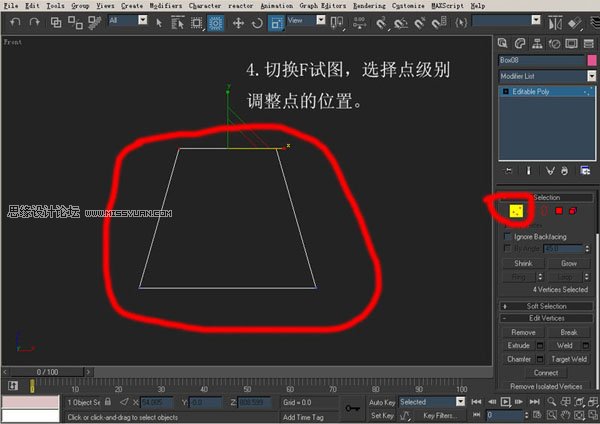The height and width of the screenshot is (424, 600).
Task: Click the Box08 object name field
Action: pyautogui.click(x=541, y=60)
